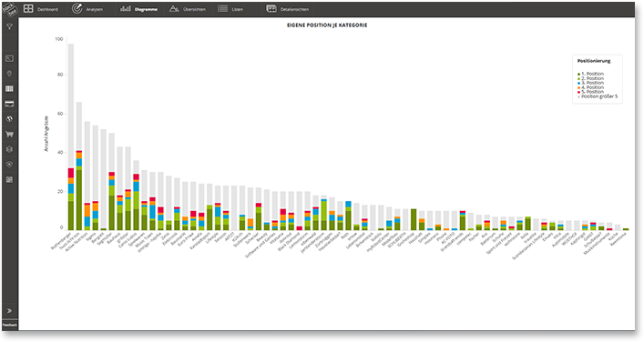
Task: Open the globe icon in the sidebar
Action: 9,119
